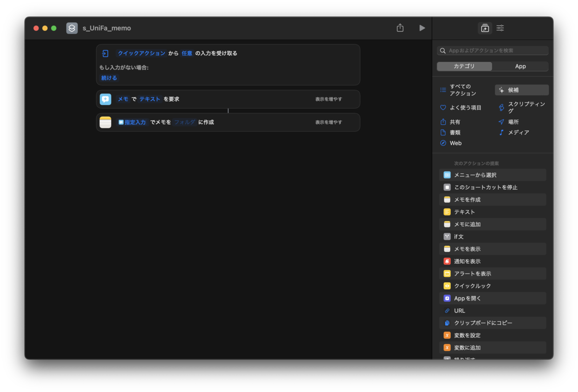The width and height of the screenshot is (578, 392).
Task: Add the if文 action
Action: point(492,236)
